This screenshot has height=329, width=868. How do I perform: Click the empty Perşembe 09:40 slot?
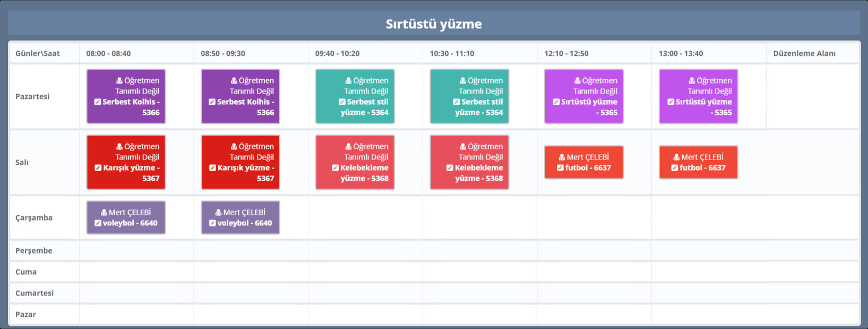(365, 251)
